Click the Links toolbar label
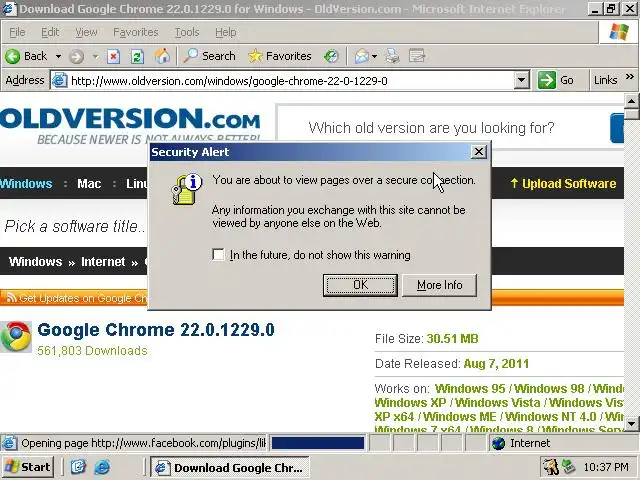640x480 pixels. pos(605,80)
